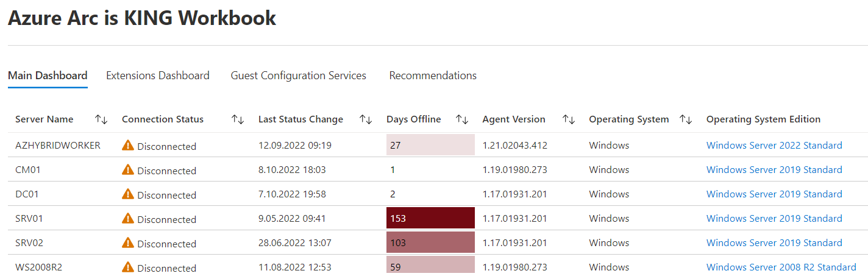Switch to Main Dashboard tab
The image size is (868, 279).
click(x=48, y=76)
